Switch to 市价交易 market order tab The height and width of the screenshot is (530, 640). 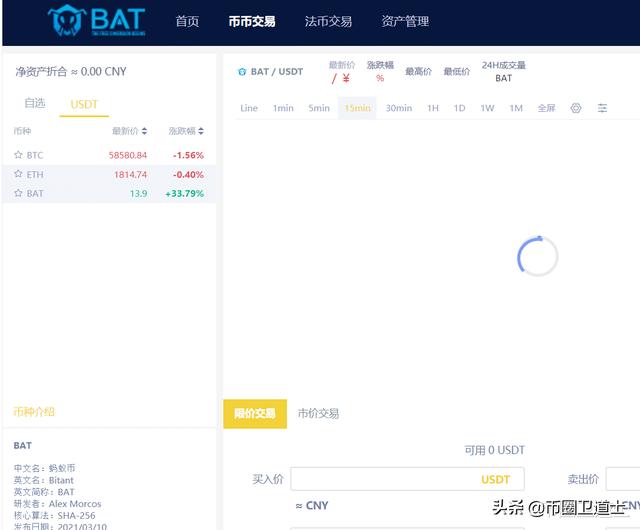point(318,414)
